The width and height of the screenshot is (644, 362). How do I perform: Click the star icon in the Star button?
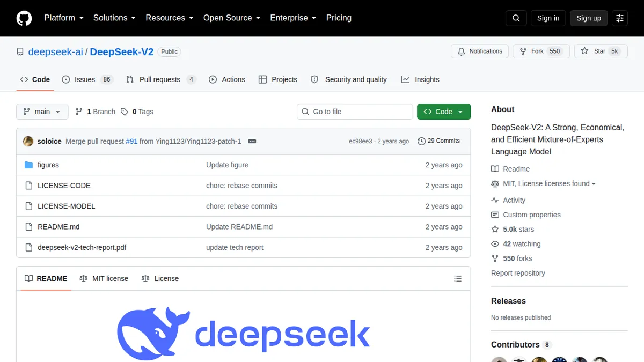pyautogui.click(x=585, y=51)
